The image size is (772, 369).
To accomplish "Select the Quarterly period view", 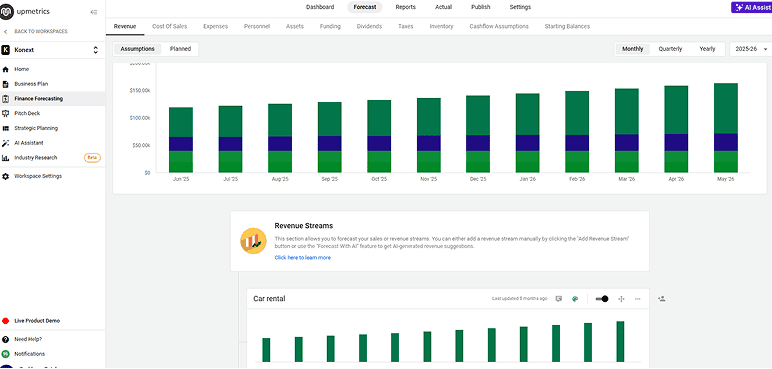I will tap(670, 49).
